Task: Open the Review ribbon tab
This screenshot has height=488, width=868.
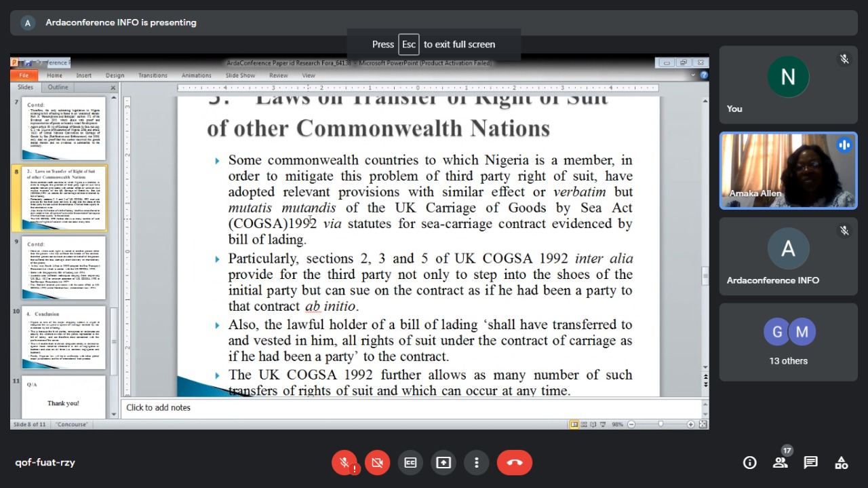Action: 278,75
